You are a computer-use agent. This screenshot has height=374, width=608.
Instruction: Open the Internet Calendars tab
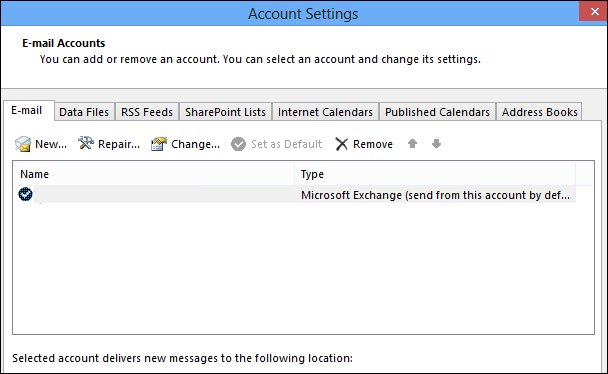click(325, 112)
